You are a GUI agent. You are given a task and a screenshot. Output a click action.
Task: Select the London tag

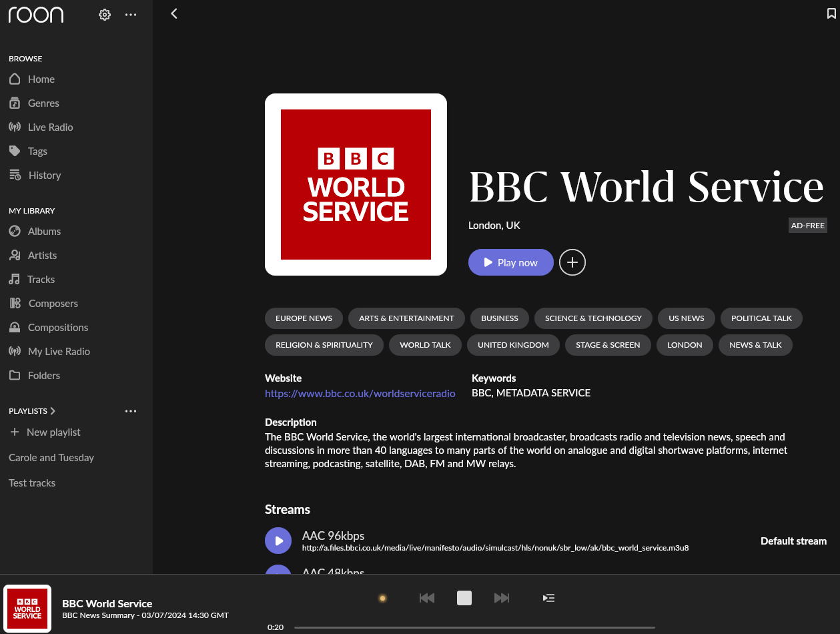[x=685, y=345]
